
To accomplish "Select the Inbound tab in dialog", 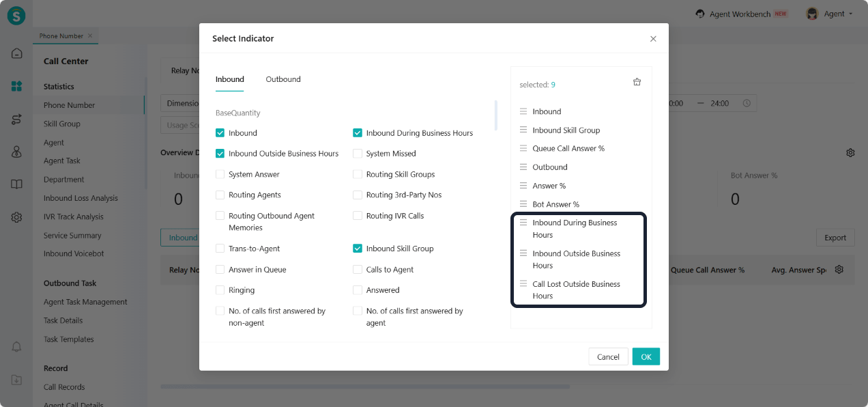I will (x=229, y=79).
